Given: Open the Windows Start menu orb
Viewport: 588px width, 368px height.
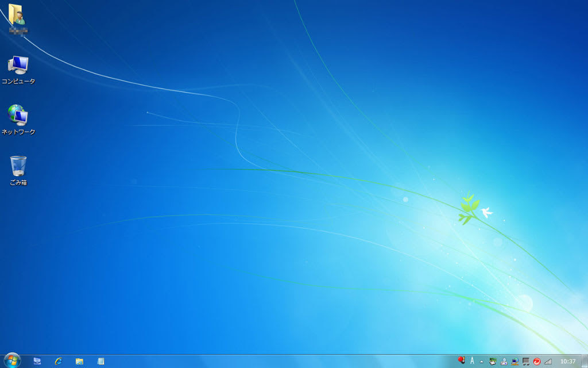Looking at the screenshot, I should click(13, 361).
